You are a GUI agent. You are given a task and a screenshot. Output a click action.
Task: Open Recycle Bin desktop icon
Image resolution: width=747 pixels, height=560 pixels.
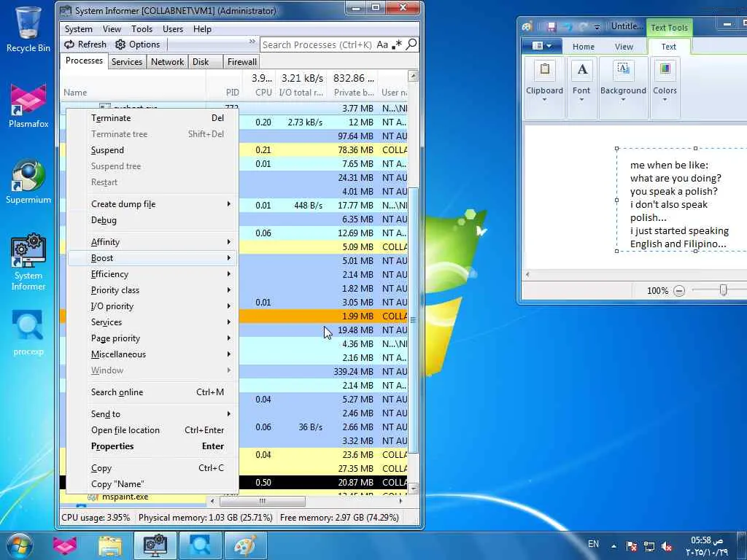[28, 28]
